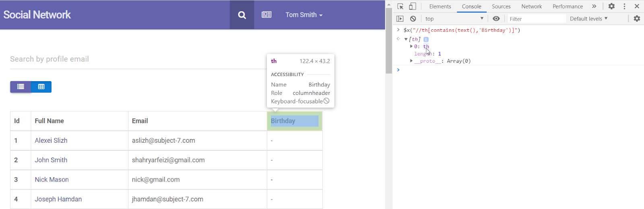Open the Tom Smith user dropdown
The image size is (644, 209).
[x=304, y=15]
